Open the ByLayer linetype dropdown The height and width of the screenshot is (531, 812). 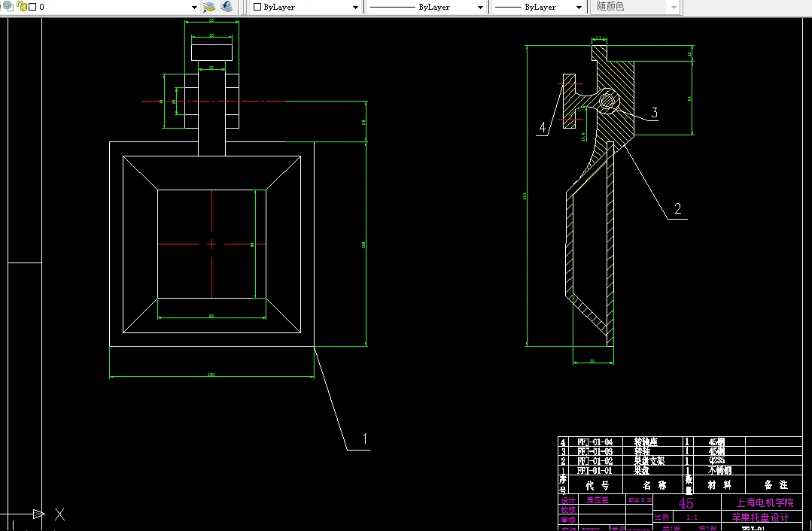480,8
